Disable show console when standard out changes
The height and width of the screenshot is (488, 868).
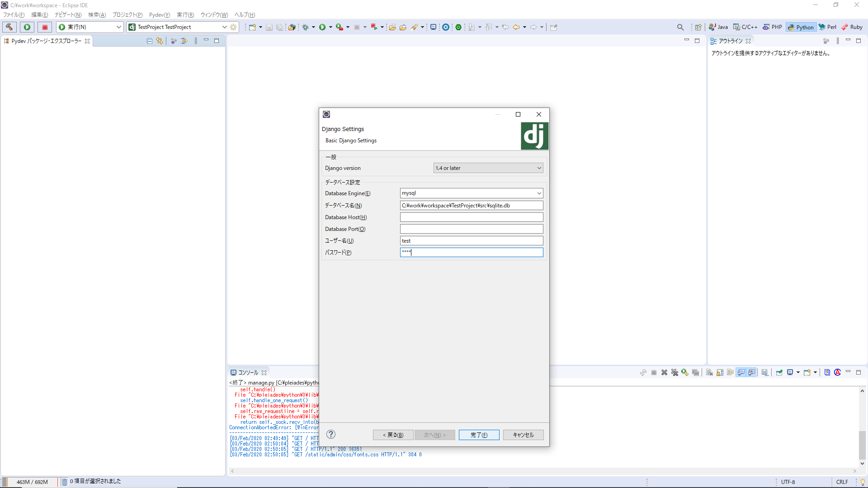[x=741, y=372]
